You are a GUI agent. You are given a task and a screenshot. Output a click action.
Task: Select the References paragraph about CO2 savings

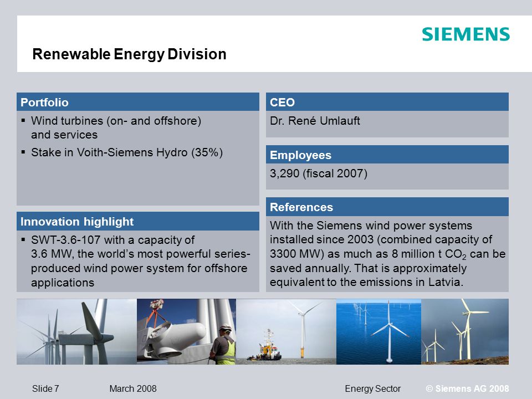387,254
